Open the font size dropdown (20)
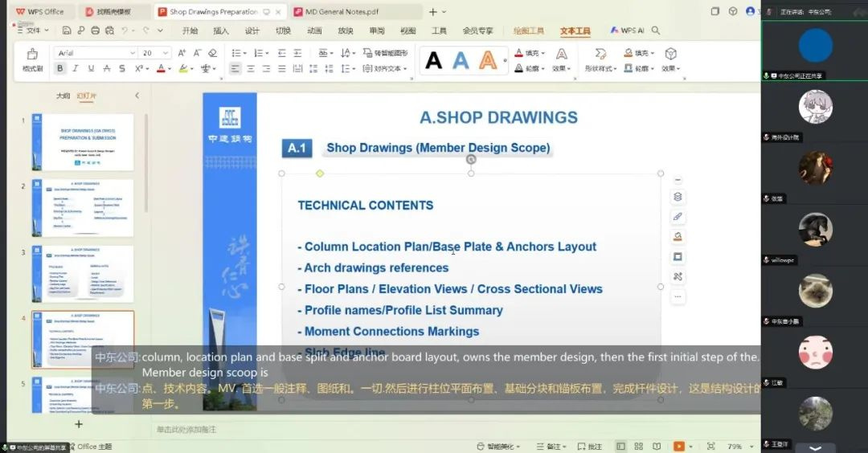 (166, 53)
